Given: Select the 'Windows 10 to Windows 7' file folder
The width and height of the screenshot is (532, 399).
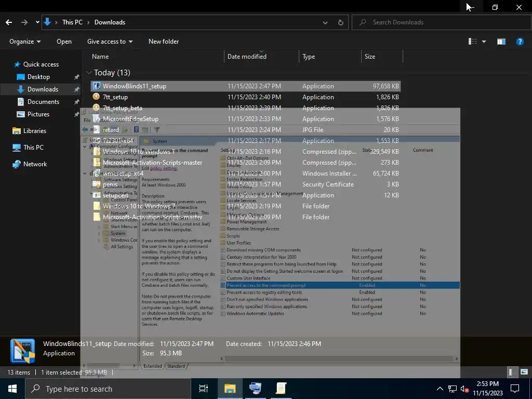Looking at the screenshot, I should click(246, 206).
